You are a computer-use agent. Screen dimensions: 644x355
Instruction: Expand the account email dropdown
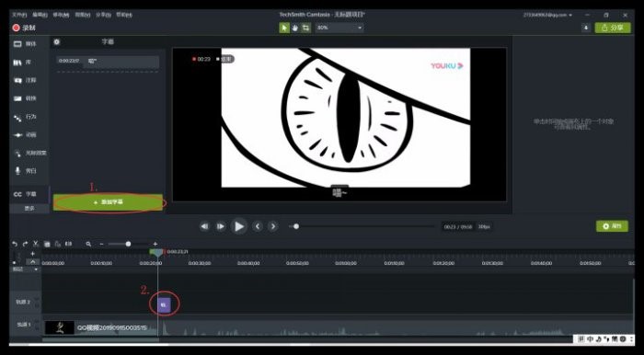548,15
